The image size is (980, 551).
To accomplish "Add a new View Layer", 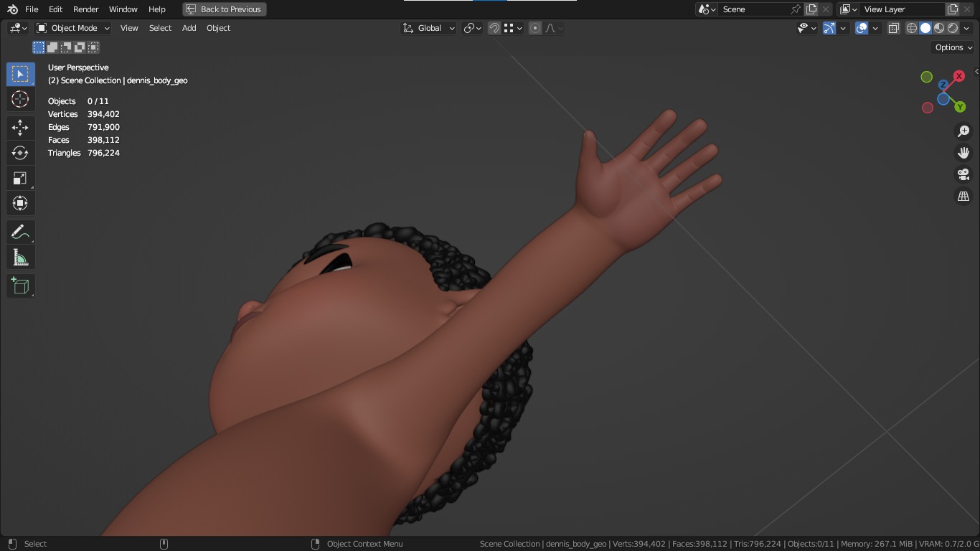I will point(953,9).
